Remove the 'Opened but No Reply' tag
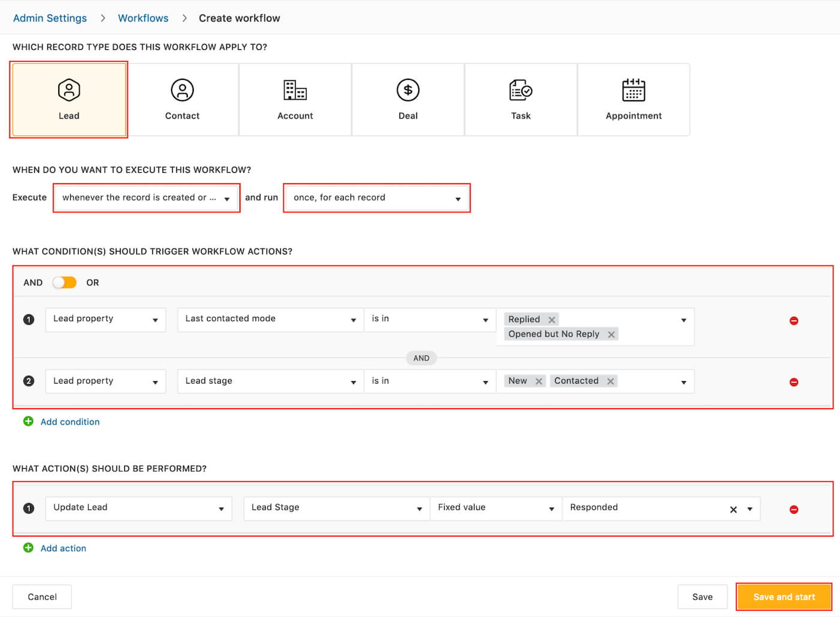 pos(611,335)
